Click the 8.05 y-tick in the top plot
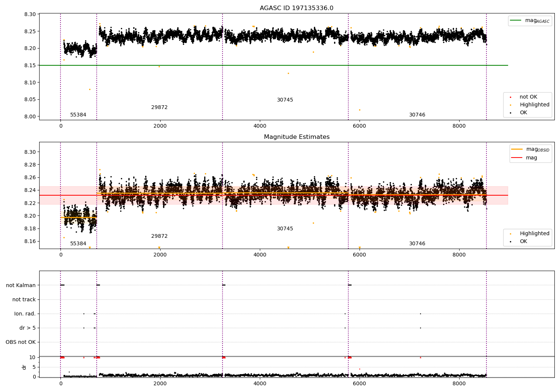560x392 pixels. click(x=30, y=100)
